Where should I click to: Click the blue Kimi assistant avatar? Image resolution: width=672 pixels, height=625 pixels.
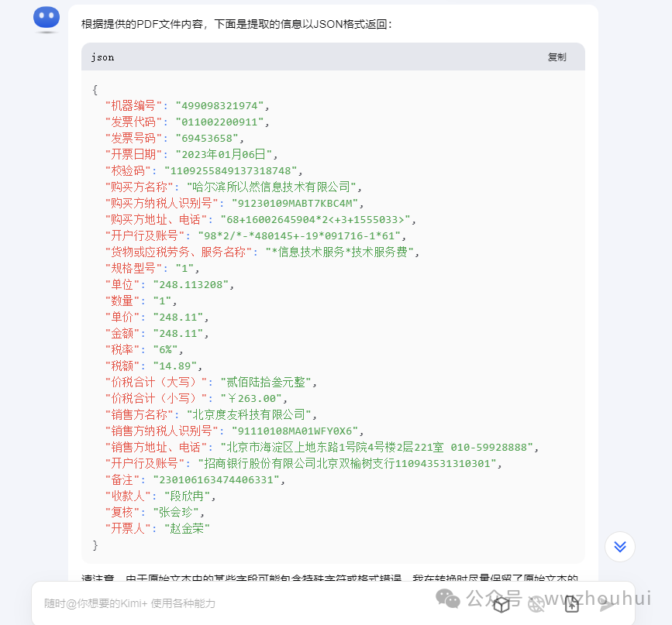[x=47, y=19]
